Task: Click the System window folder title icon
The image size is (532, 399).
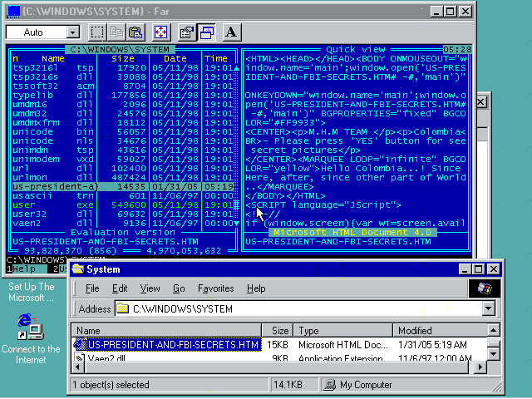Action: point(78,269)
